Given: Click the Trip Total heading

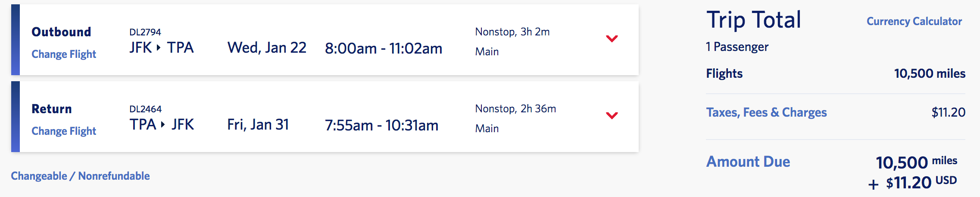Looking at the screenshot, I should click(754, 20).
